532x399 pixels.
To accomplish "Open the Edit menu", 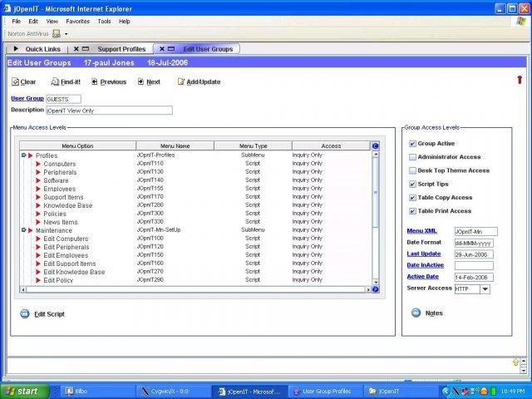I will point(33,21).
